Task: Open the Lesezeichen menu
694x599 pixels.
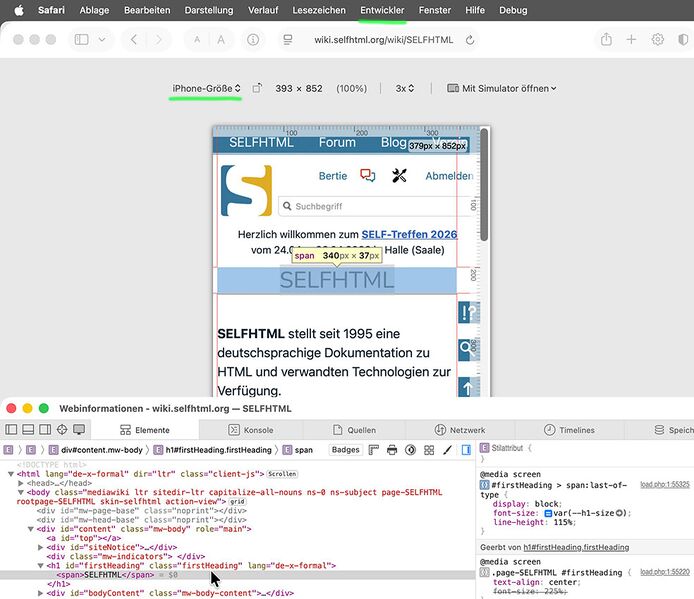Action: (x=319, y=10)
